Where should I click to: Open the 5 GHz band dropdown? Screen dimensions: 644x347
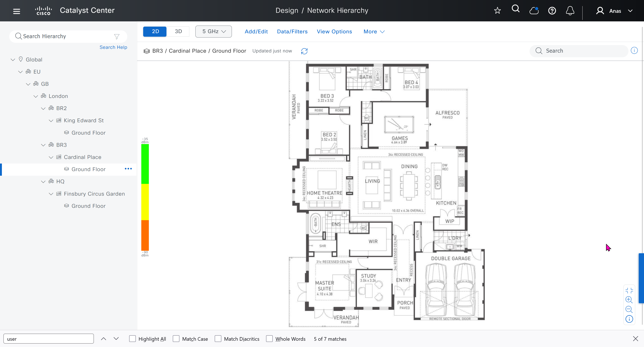213,31
